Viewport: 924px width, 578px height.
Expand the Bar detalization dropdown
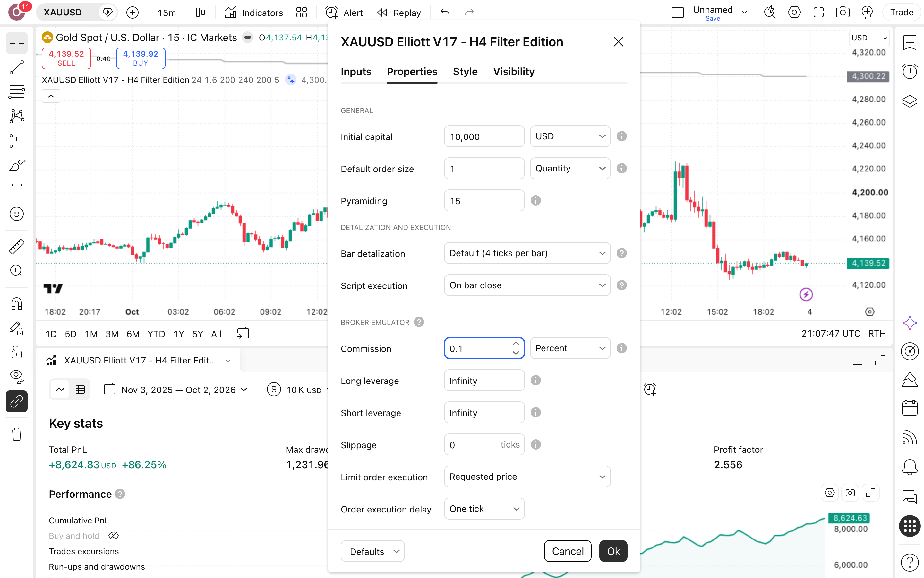pos(527,253)
